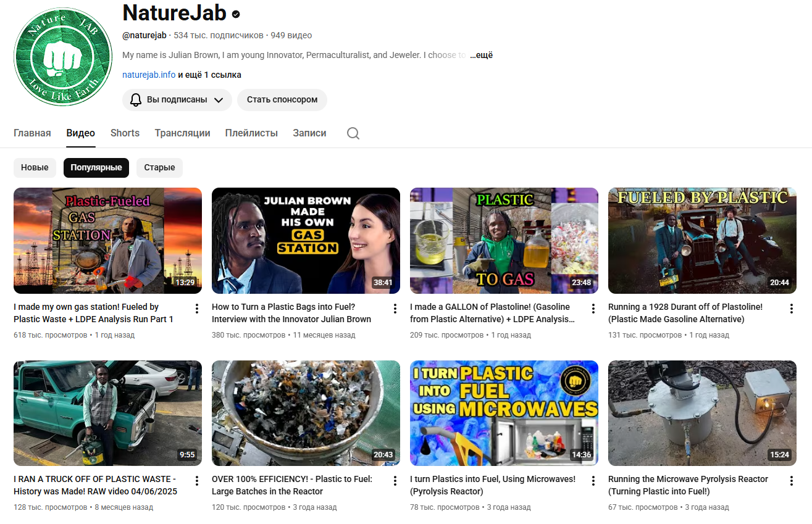Open the naturejab.info link
Screen dimensions: 812x524
click(149, 75)
